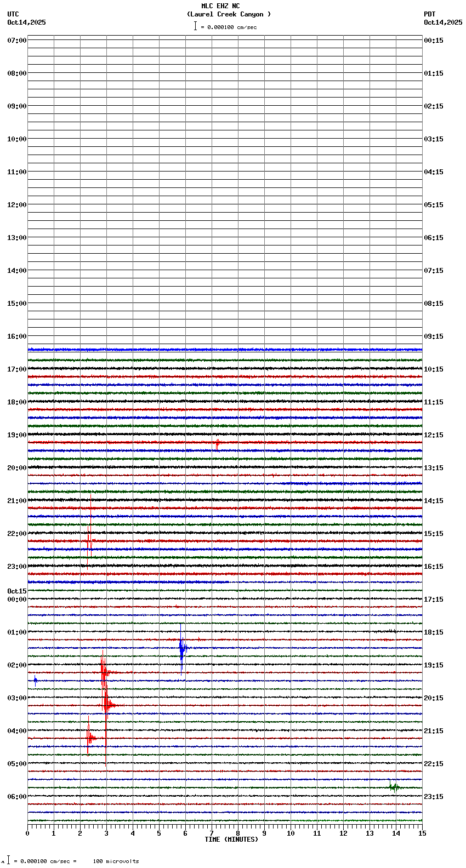Click the 19:15 PDT time label
Screen dimensions: 466x868
point(434,665)
